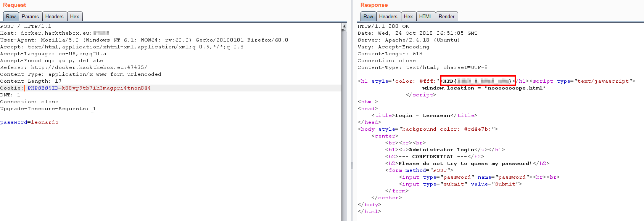Click the Server: Apache/2.4.18 line
The image size is (644, 221).
click(x=409, y=40)
